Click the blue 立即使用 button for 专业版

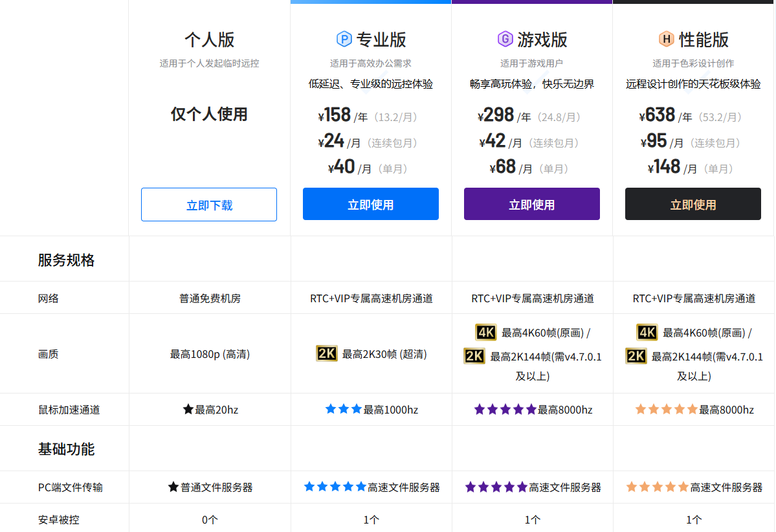(371, 204)
